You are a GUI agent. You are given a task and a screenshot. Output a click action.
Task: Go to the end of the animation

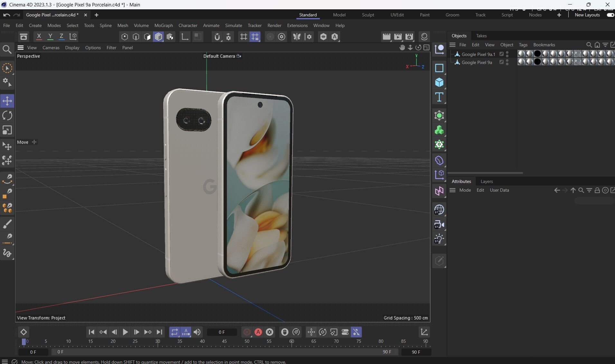(x=159, y=332)
